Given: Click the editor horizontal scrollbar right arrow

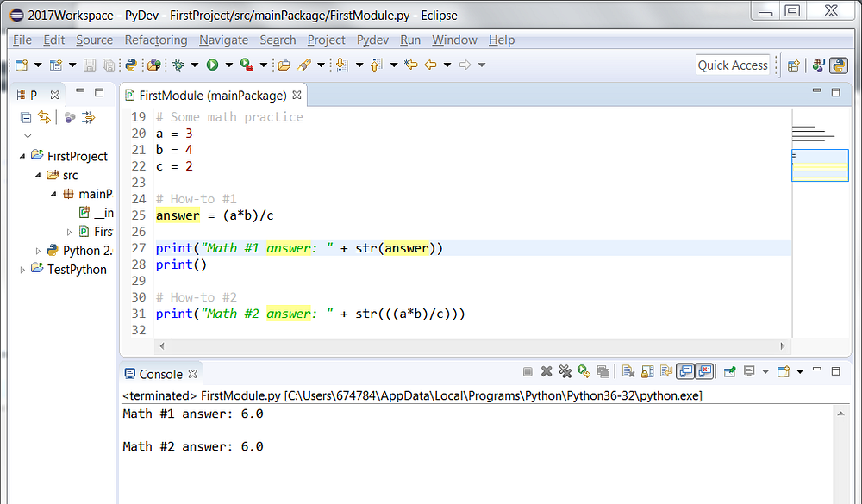Looking at the screenshot, I should point(783,346).
